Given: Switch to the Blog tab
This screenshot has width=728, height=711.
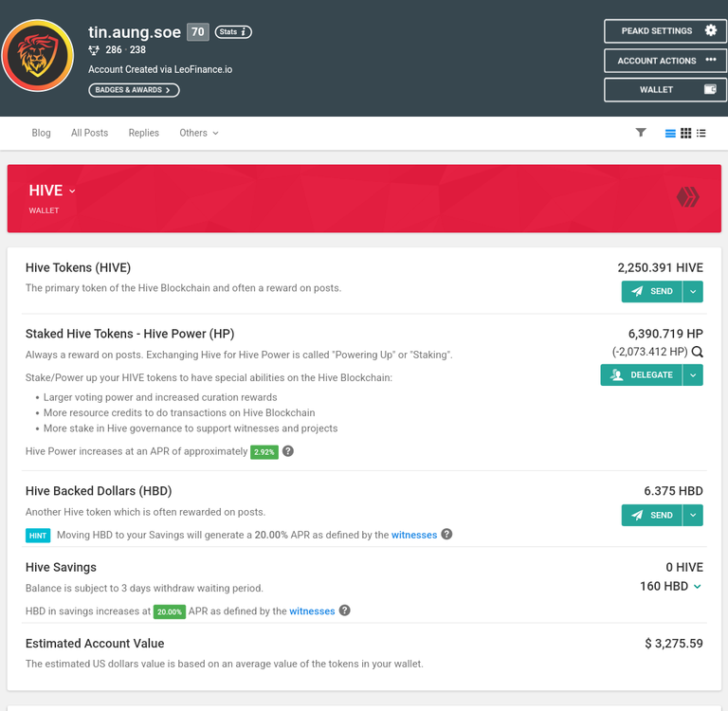Looking at the screenshot, I should 41,133.
